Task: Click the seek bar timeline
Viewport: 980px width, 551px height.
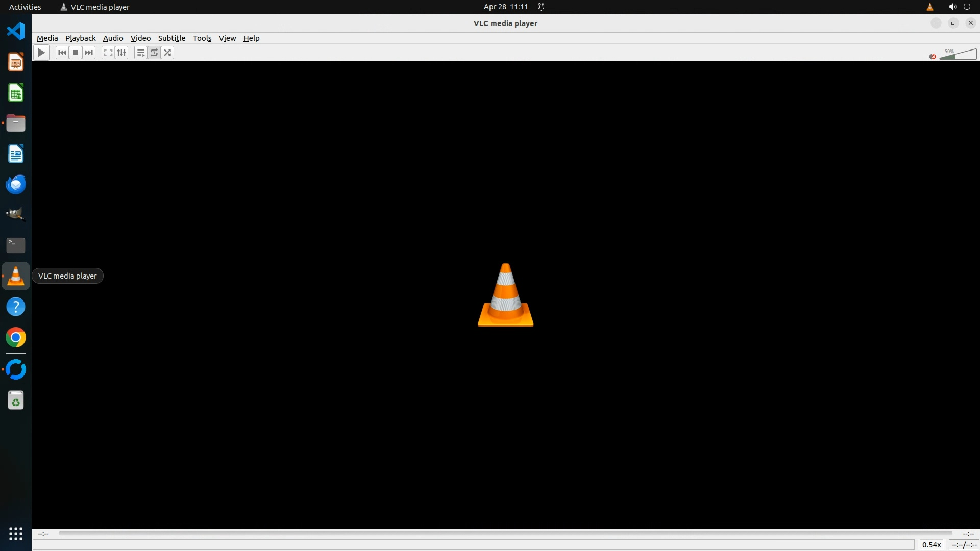Action: [x=505, y=533]
